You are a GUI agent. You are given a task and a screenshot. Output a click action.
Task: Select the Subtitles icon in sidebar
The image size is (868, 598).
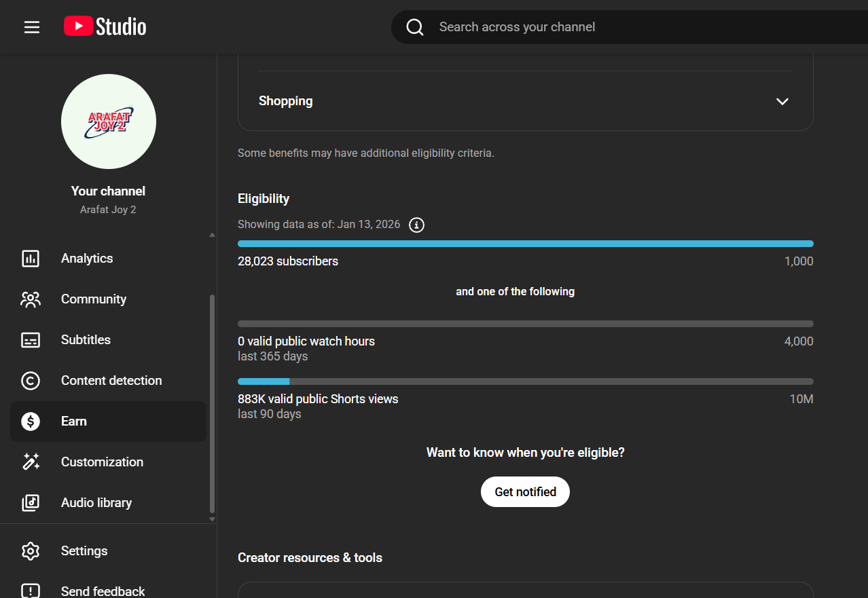pos(31,340)
